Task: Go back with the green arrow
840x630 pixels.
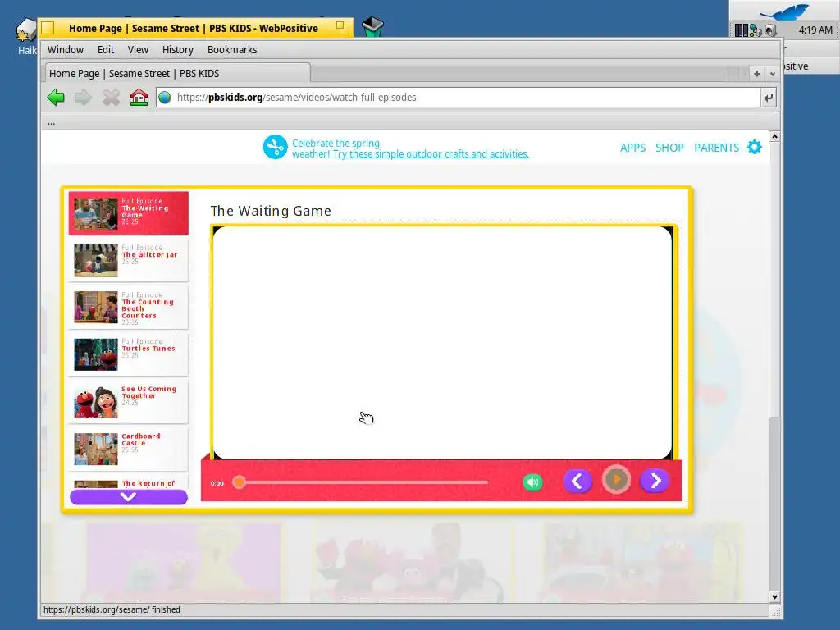Action: pos(56,98)
